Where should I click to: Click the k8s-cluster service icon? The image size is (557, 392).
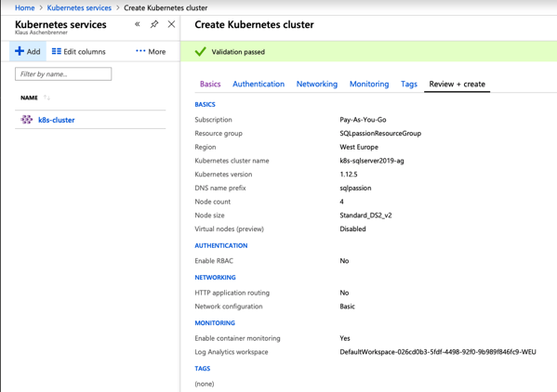pos(27,120)
